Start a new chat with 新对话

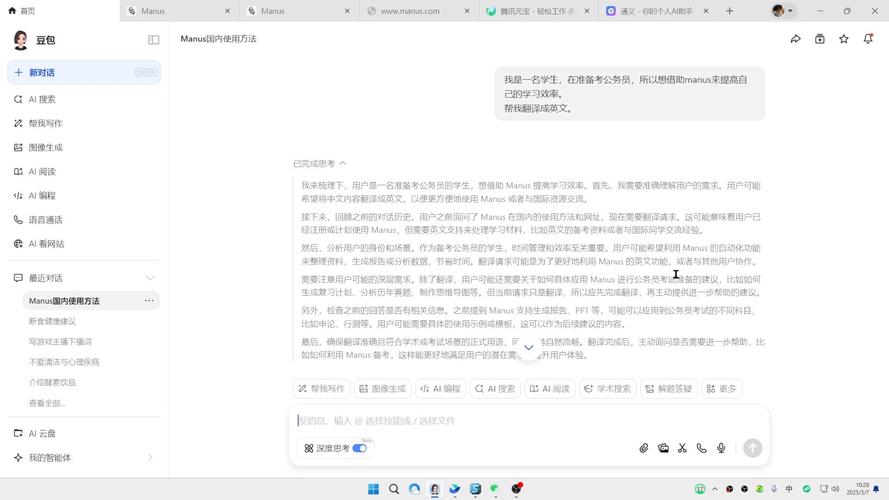[x=84, y=73]
